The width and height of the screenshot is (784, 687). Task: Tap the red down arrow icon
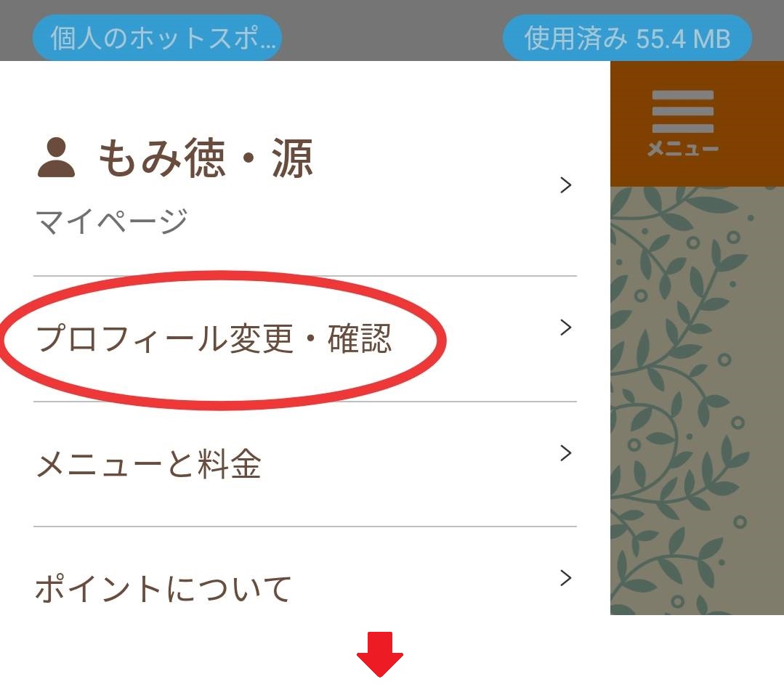379,654
